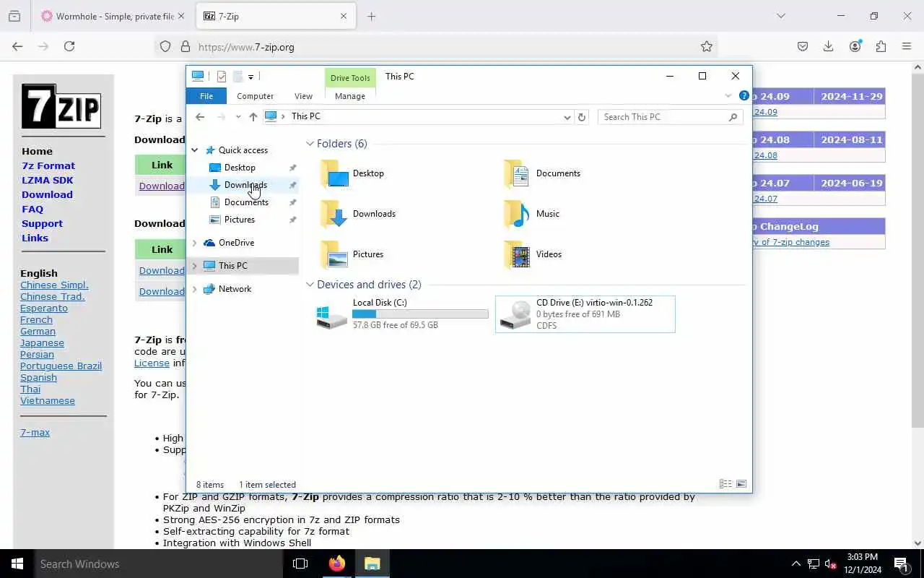Click the Firefox address bar URL

pos(246,47)
